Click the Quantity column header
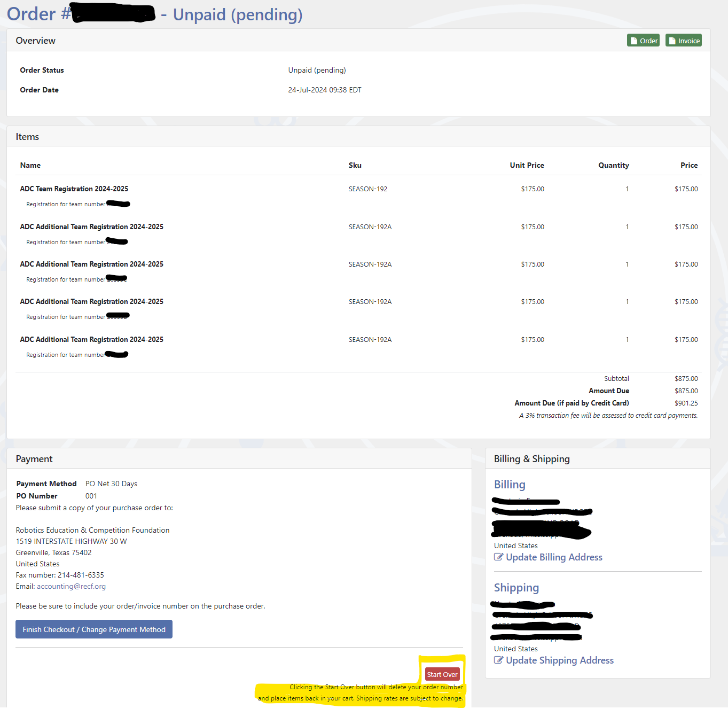 (x=613, y=165)
